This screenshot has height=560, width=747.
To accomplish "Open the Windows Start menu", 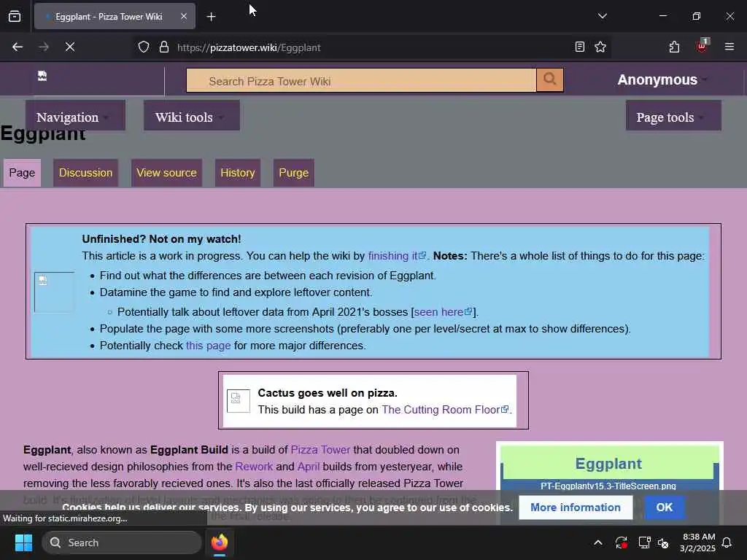I will 23,542.
